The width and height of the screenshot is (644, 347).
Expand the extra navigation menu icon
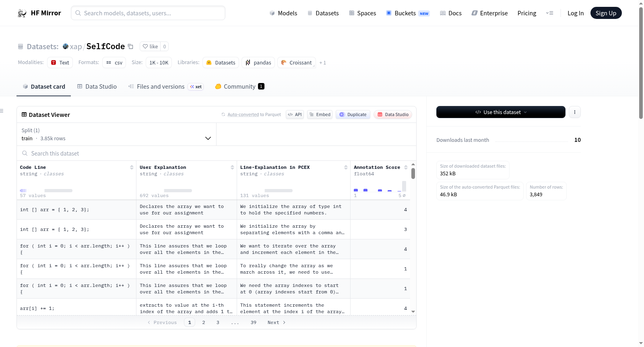(x=549, y=13)
